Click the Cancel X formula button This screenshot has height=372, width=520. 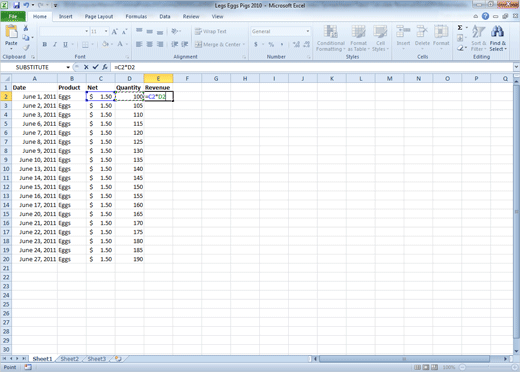pyautogui.click(x=86, y=67)
